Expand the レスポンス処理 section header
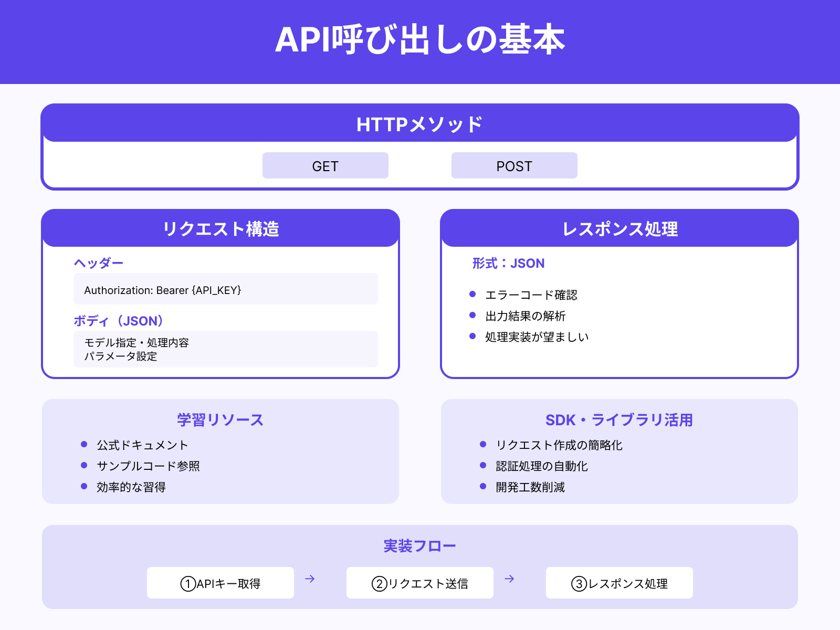840x630 pixels. 620,228
